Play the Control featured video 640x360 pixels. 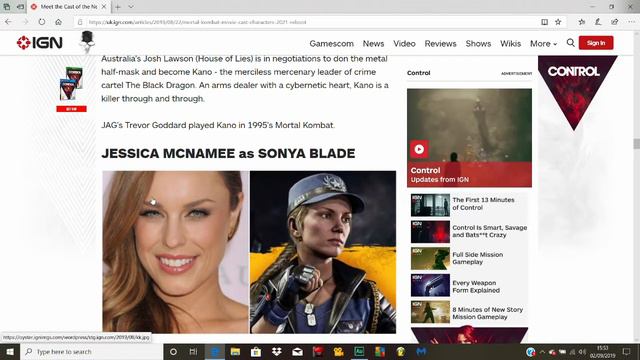point(419,149)
